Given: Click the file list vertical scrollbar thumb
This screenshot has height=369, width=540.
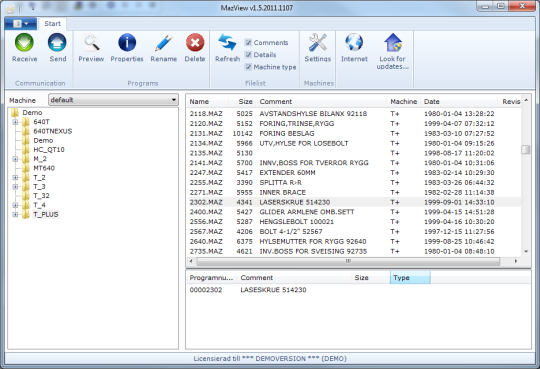Looking at the screenshot, I should [x=526, y=149].
